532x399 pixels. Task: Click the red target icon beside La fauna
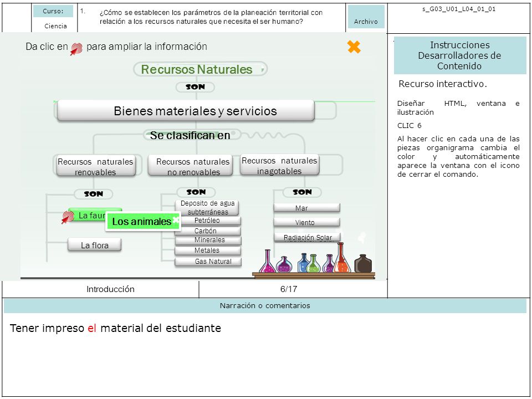68,217
